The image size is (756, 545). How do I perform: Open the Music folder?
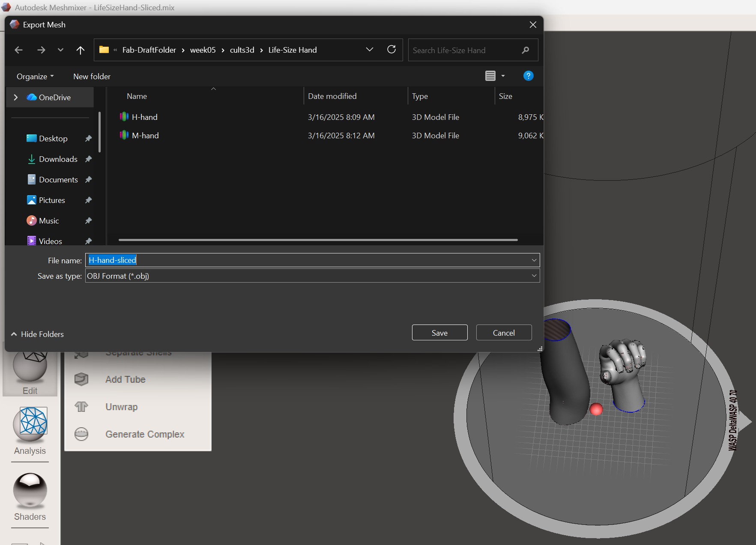49,220
